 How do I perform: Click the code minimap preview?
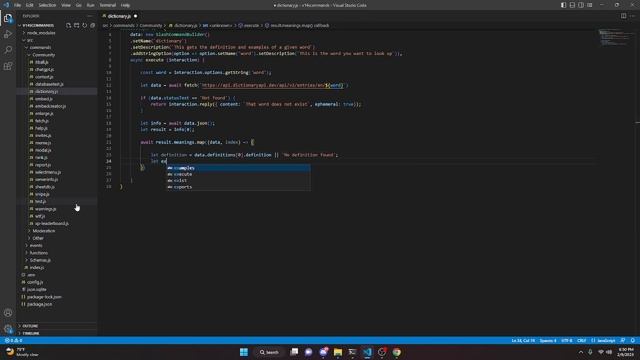[616, 38]
